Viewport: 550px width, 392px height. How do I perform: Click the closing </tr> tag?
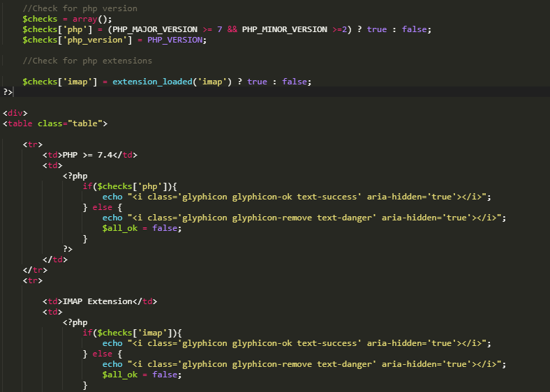tap(35, 270)
